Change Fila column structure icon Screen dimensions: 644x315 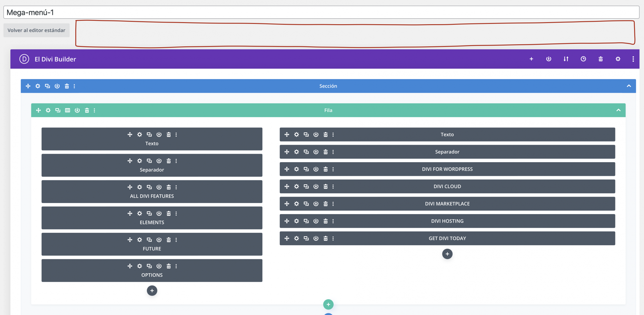coord(67,110)
